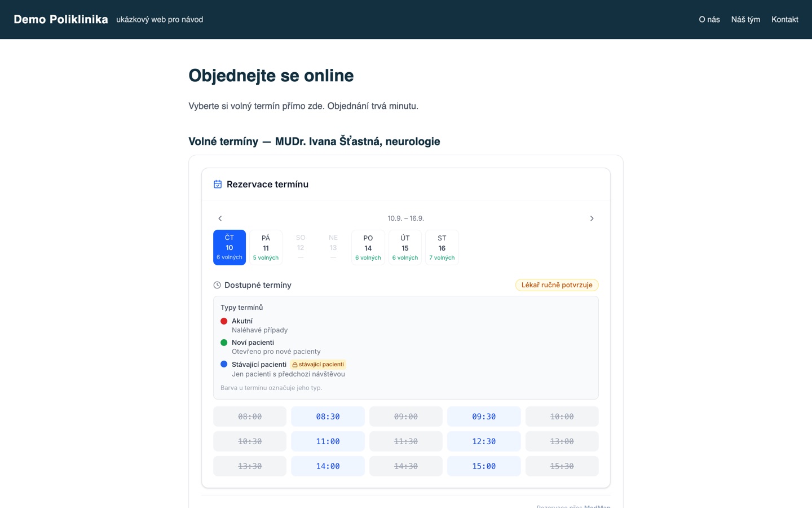
Task: Book the 15:00 time slot
Action: click(x=484, y=466)
